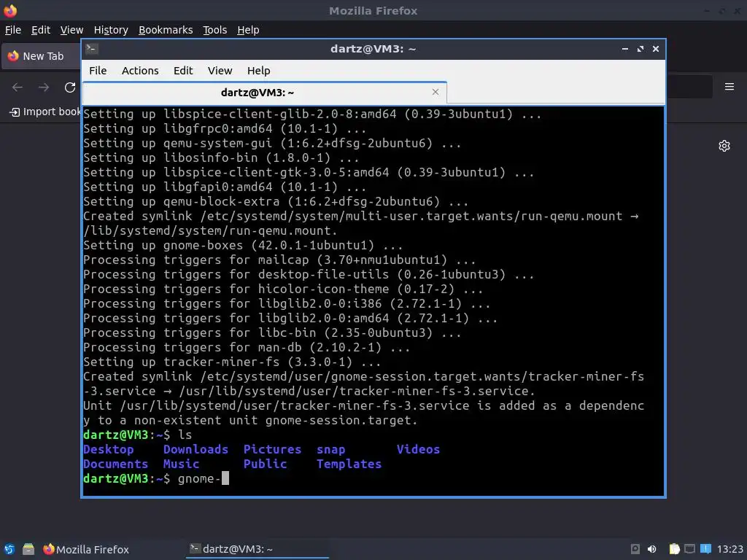This screenshot has width=747, height=560.
Task: Click the Videos directory name in terminal
Action: coord(418,449)
